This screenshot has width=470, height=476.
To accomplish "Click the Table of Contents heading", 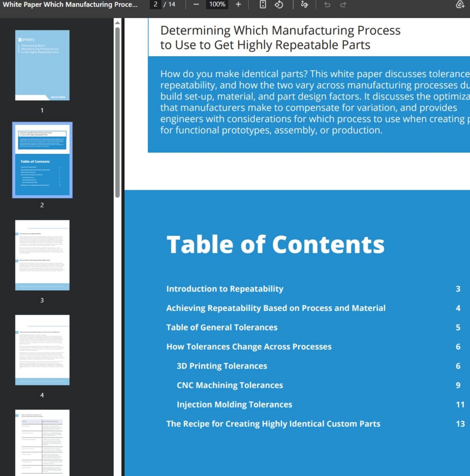I will tap(275, 245).
